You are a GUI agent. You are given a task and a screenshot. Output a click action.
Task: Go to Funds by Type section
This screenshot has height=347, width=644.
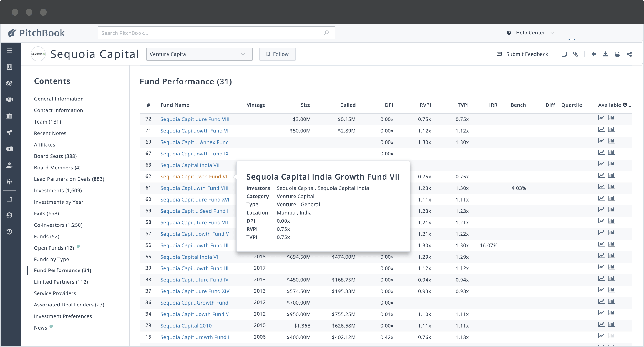51,259
